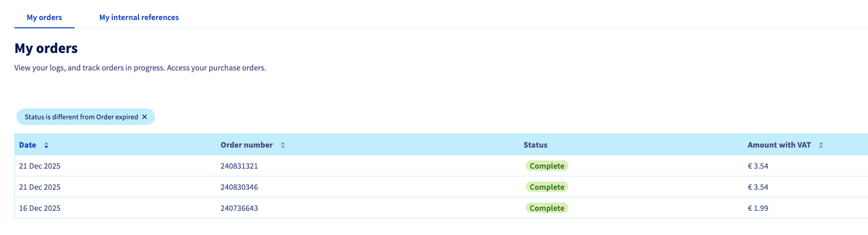Select date cell of order 240830346
Image resolution: width=868 pixels, height=235 pixels.
point(40,187)
